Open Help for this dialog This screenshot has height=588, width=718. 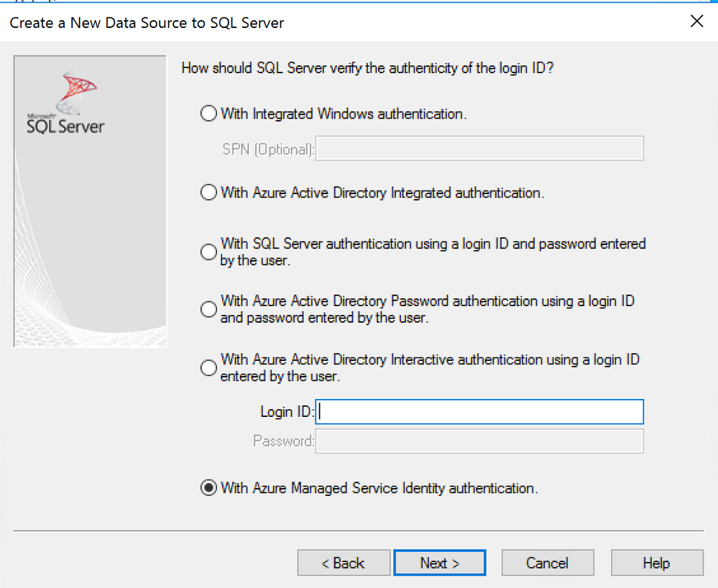[x=657, y=563]
